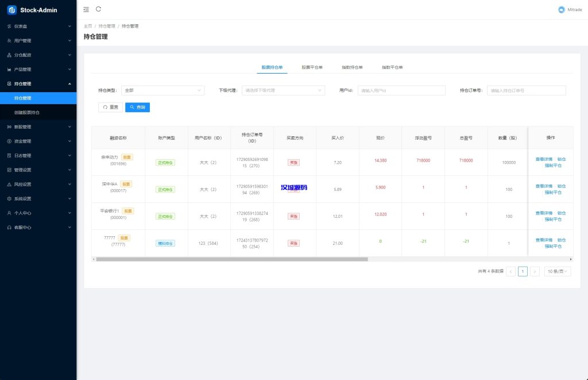Click the Stock-Admin logo icon
Viewport: 588px width, 380px height.
[11, 10]
